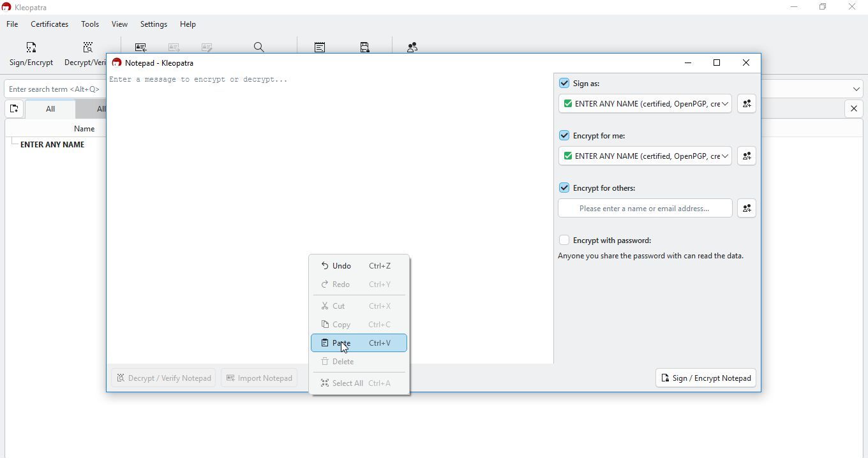Open the Groups toolbar icon
Image resolution: width=868 pixels, height=458 pixels.
pos(412,47)
